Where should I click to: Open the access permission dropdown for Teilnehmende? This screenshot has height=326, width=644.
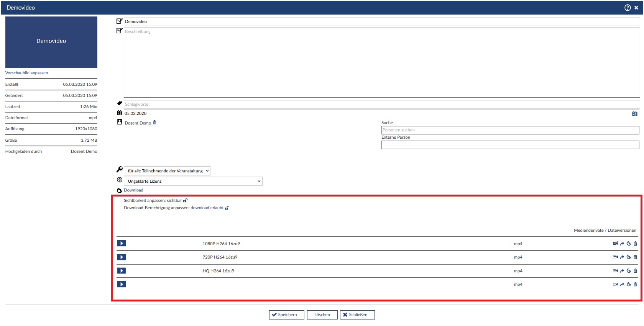[x=167, y=171]
